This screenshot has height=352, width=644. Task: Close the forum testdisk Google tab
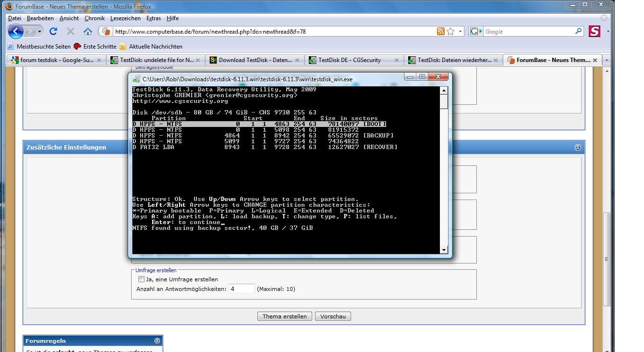(x=99, y=60)
